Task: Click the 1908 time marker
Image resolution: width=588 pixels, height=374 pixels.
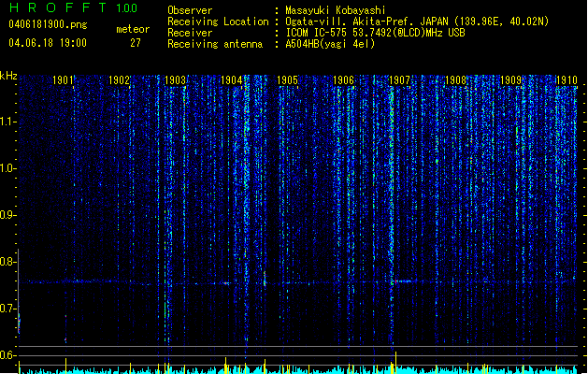Action: click(x=455, y=80)
